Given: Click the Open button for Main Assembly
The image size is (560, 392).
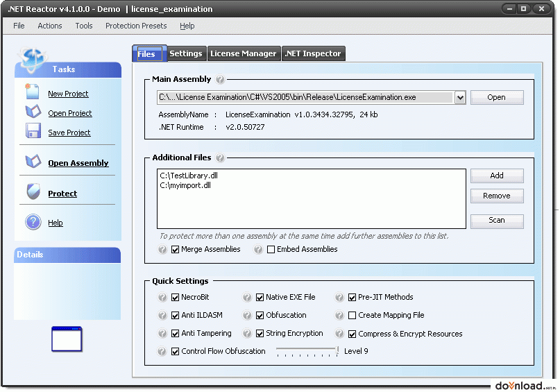Looking at the screenshot, I should point(497,97).
